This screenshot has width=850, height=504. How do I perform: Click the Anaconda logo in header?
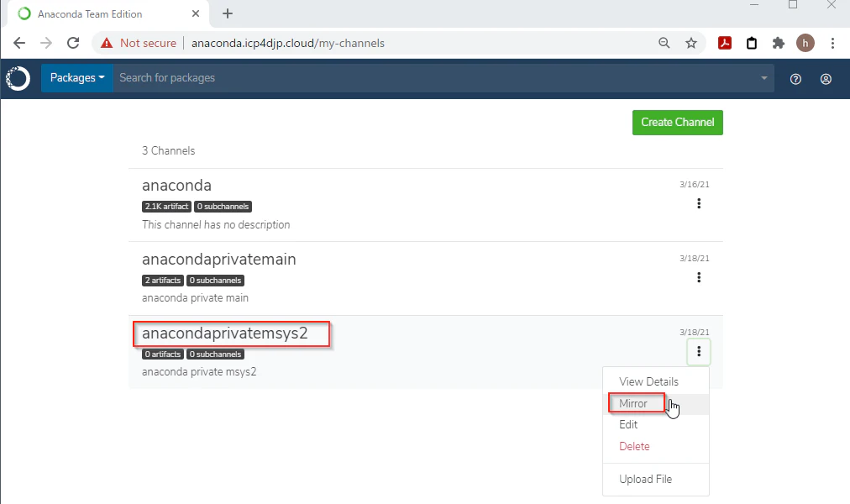click(18, 79)
